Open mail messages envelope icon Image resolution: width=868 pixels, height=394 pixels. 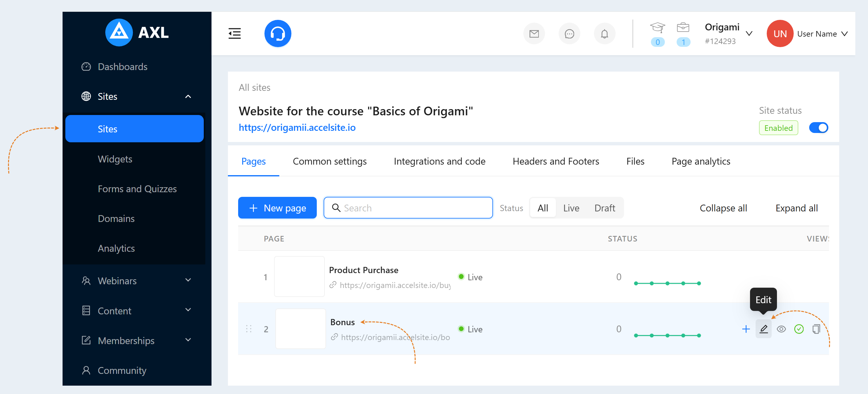pyautogui.click(x=534, y=34)
